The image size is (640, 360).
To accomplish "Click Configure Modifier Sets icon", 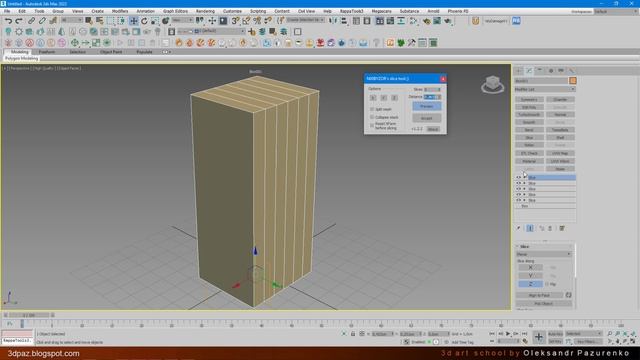I will click(562, 228).
